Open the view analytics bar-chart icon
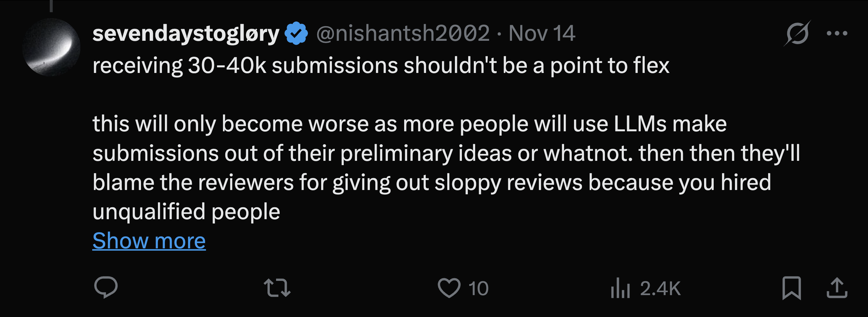Viewport: 868px width, 317px height. pyautogui.click(x=620, y=288)
